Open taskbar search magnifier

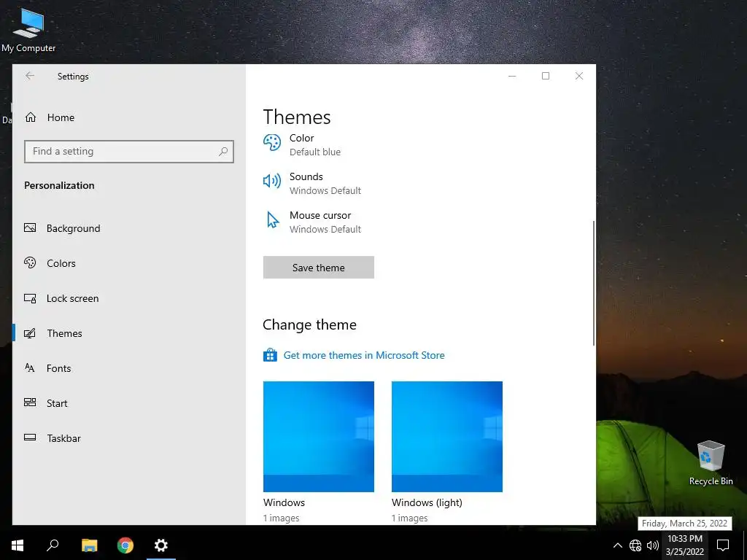click(53, 545)
